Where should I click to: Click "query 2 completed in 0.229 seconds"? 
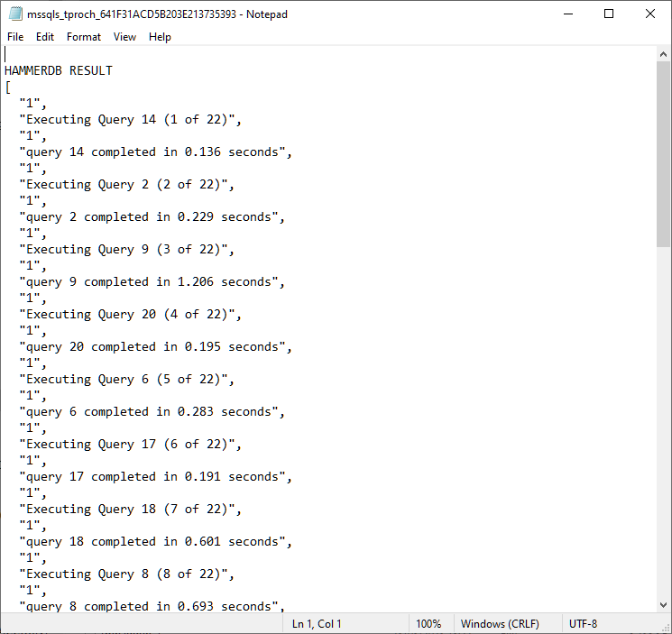coord(152,217)
